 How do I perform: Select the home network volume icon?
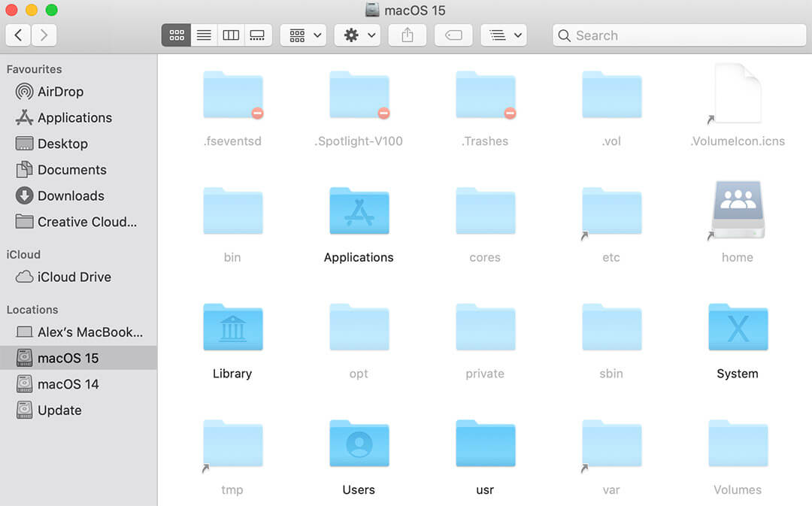(x=738, y=211)
